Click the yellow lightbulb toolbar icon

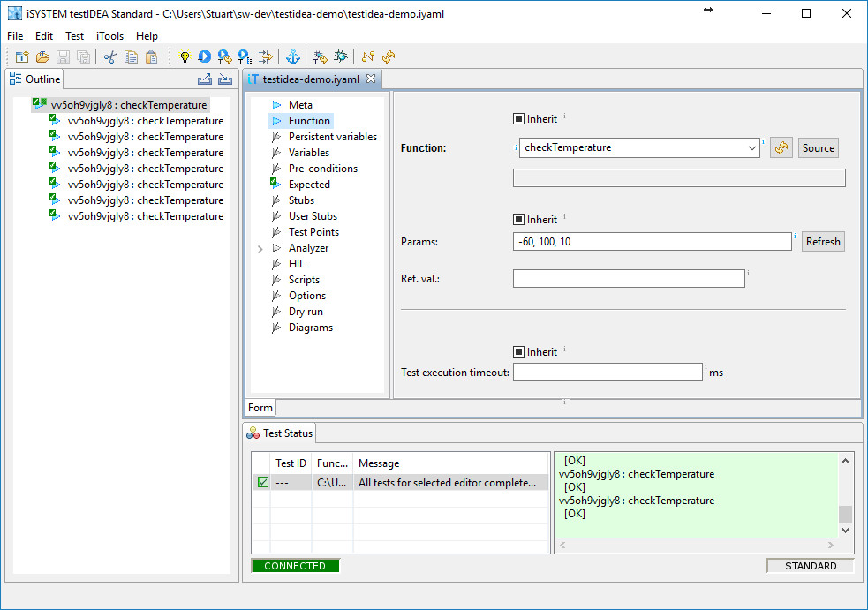(185, 57)
